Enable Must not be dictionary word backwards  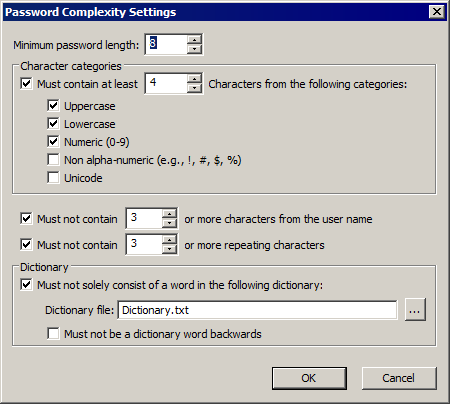pos(53,334)
